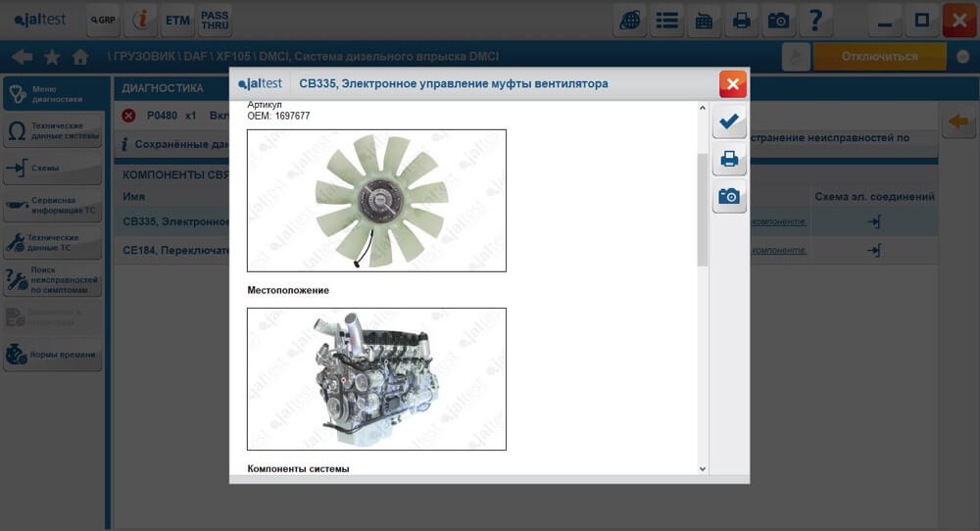Click the engine location image
Image resolution: width=980 pixels, height=531 pixels.
[377, 378]
